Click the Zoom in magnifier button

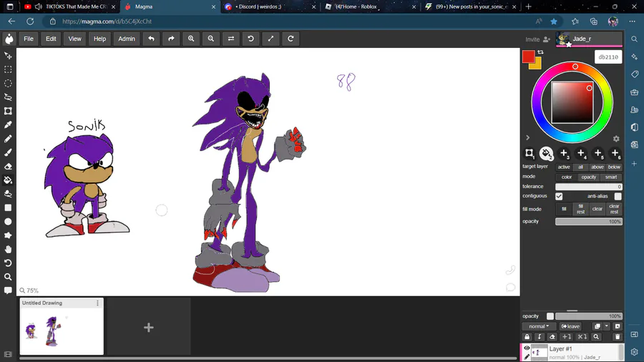191,39
